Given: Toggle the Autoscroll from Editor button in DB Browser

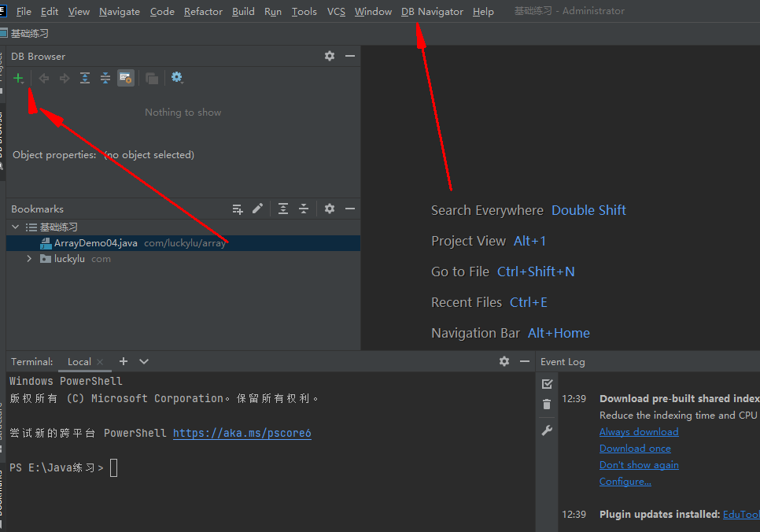Looking at the screenshot, I should point(125,78).
